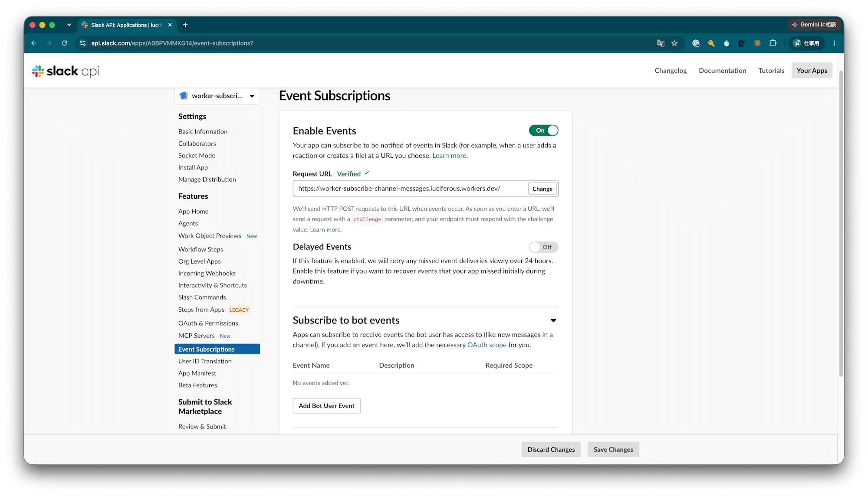Image resolution: width=868 pixels, height=496 pixels.
Task: Click the Slack API logo
Action: tap(66, 71)
